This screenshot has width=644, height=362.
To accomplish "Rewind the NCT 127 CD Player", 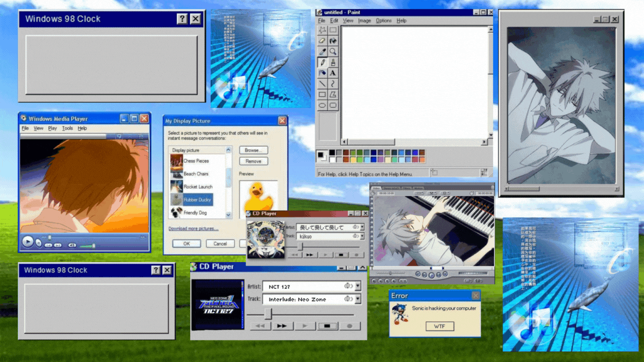I will click(x=261, y=326).
